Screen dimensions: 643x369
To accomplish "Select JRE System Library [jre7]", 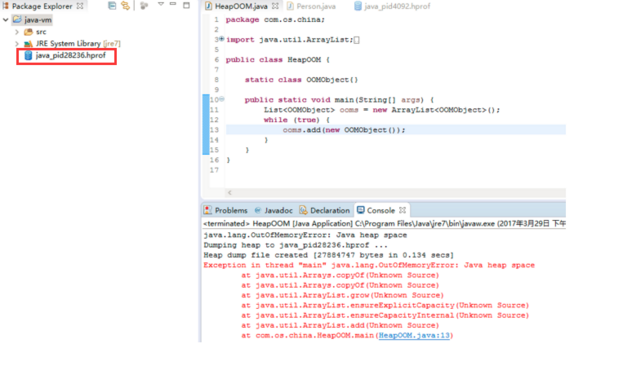I will (x=78, y=43).
